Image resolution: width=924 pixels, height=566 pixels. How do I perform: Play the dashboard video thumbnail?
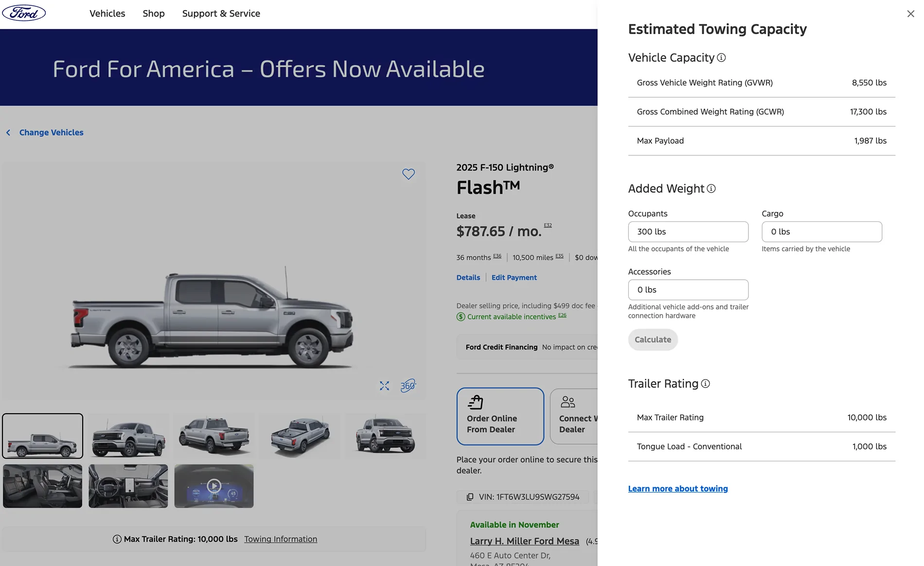214,486
